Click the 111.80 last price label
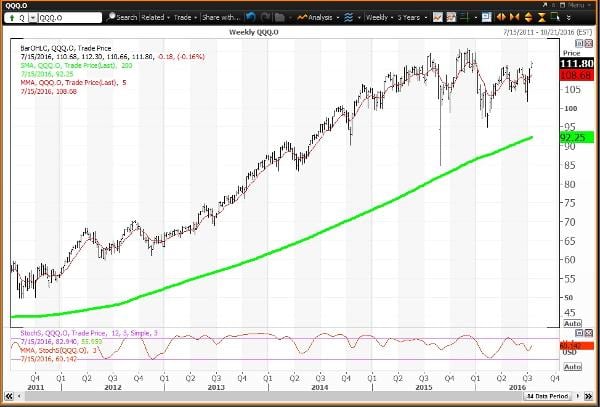600x407 pixels. point(577,63)
